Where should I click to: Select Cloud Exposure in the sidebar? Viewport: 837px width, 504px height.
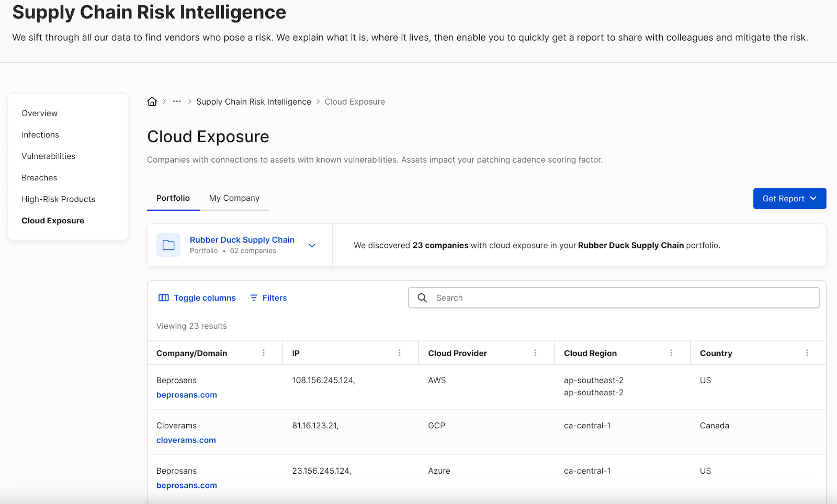pos(53,221)
